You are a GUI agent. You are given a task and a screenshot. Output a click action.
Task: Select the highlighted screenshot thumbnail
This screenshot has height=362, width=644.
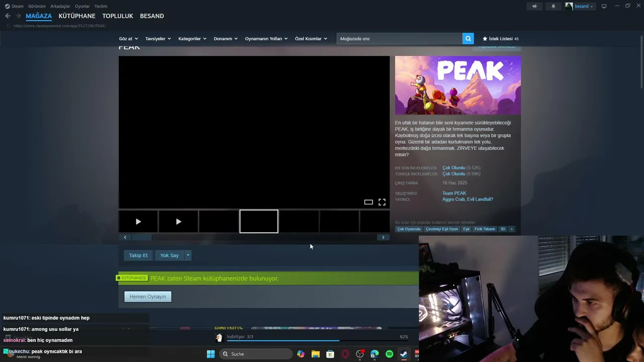tap(259, 222)
